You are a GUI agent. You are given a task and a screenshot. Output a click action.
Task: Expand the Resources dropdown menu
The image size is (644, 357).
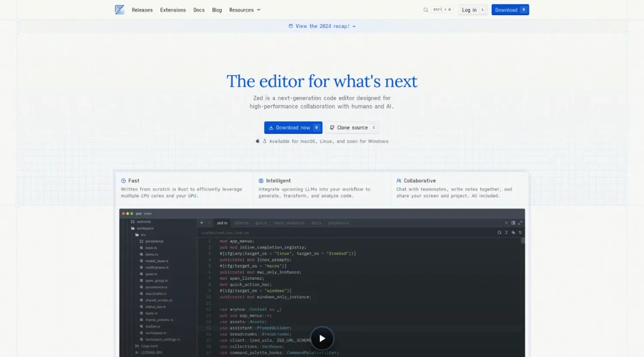tap(244, 10)
